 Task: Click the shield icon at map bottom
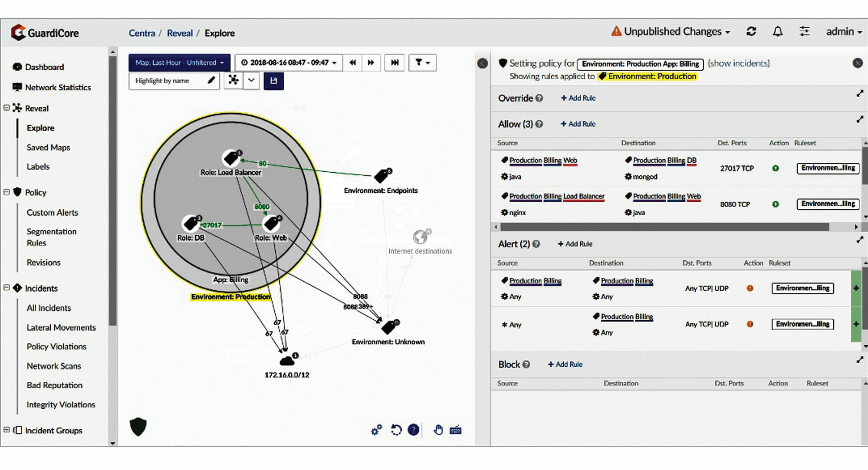pos(138,427)
